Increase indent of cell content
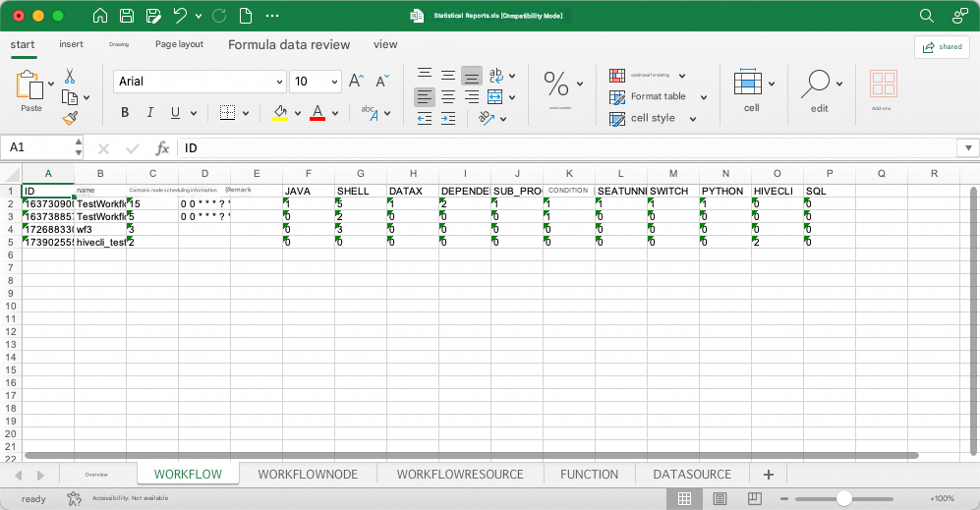 (448, 118)
